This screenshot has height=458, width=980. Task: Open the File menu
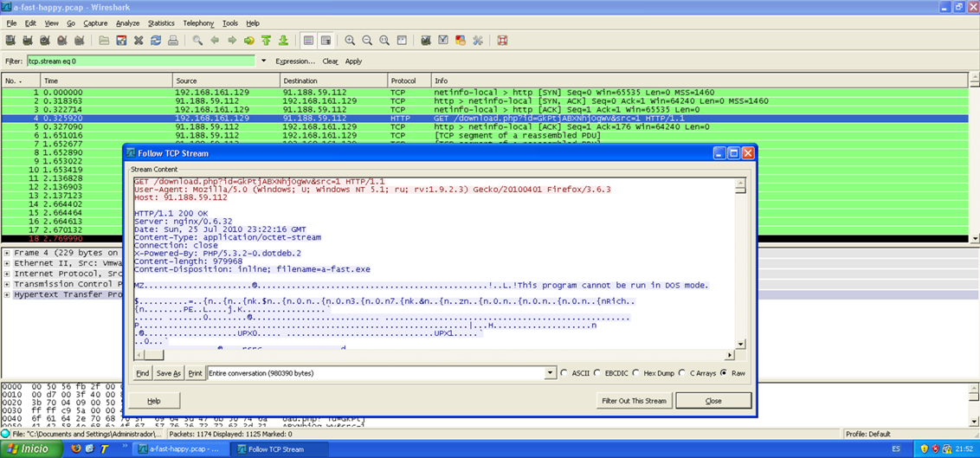click(x=12, y=23)
